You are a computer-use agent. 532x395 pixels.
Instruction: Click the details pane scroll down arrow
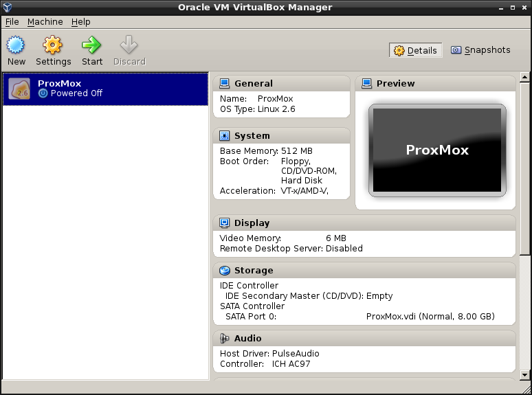pyautogui.click(x=524, y=374)
